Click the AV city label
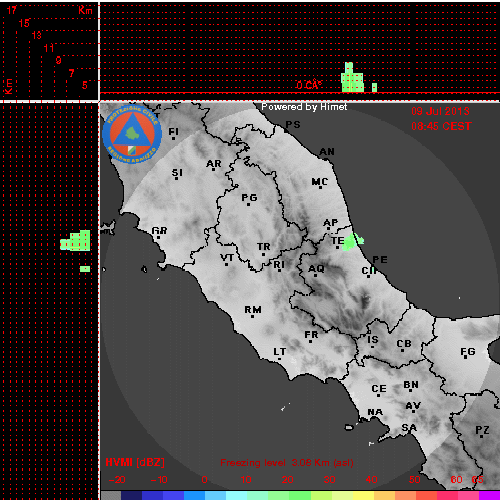 pyautogui.click(x=413, y=406)
